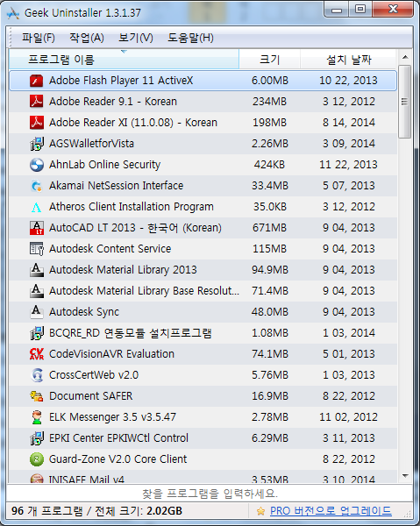Image resolution: width=420 pixels, height=526 pixels.
Task: Click the star icon beside PRO upgrade link
Action: click(260, 511)
